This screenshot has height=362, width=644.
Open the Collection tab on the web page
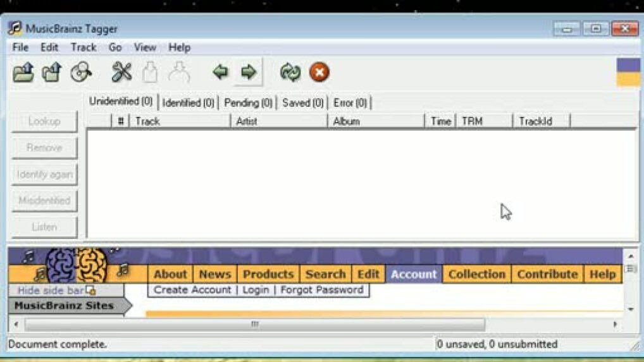476,274
